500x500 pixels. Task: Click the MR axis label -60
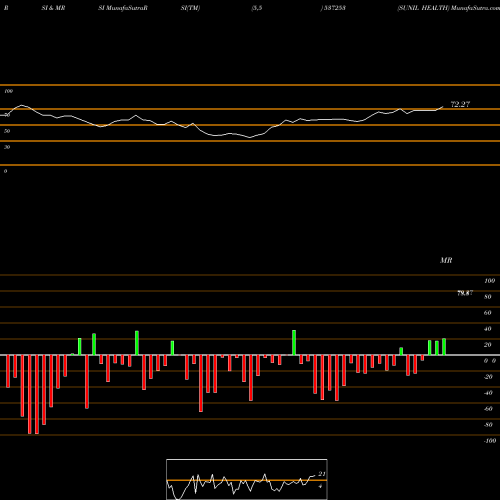(488, 409)
